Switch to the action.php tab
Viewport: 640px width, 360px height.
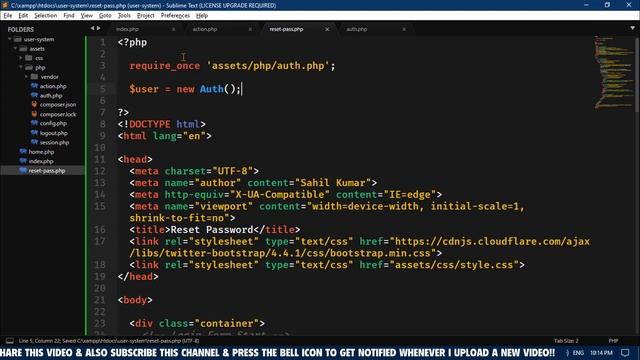coord(205,29)
